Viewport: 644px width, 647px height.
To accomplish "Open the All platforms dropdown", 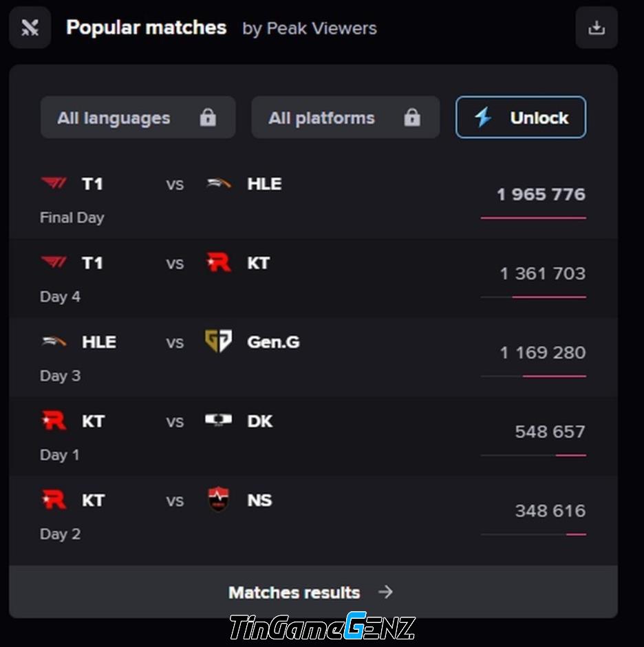I will (x=345, y=117).
